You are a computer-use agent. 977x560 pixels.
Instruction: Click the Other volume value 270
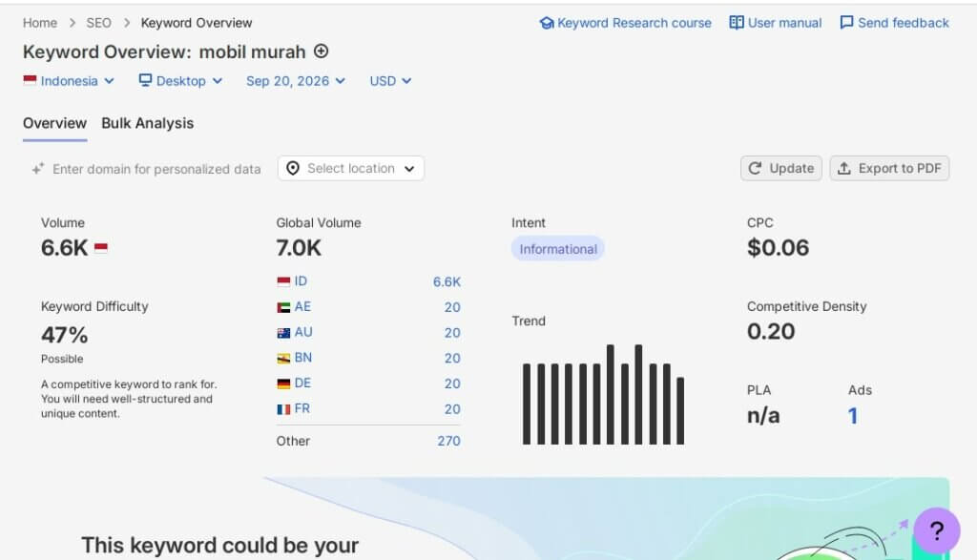448,441
